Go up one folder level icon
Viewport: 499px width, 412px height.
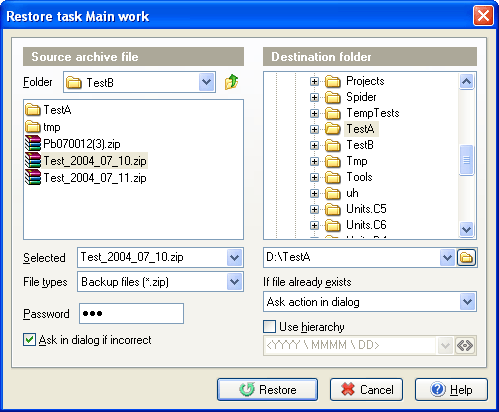(x=232, y=82)
